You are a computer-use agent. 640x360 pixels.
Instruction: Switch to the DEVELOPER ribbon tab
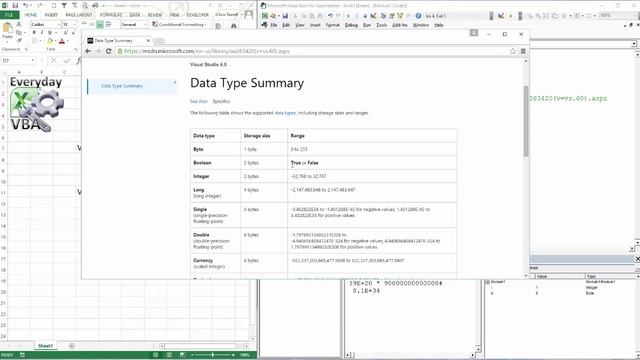(x=198, y=15)
